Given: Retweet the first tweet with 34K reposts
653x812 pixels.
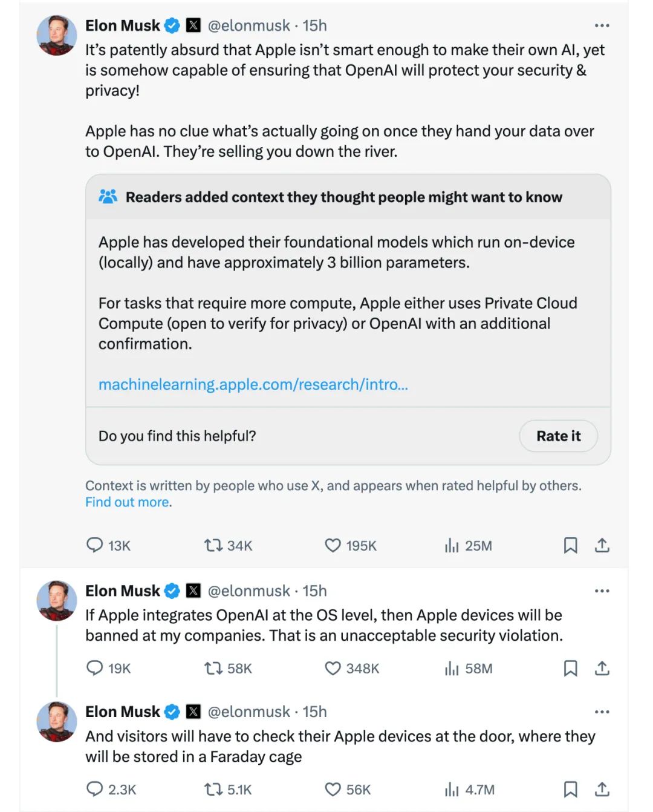Looking at the screenshot, I should [x=213, y=545].
